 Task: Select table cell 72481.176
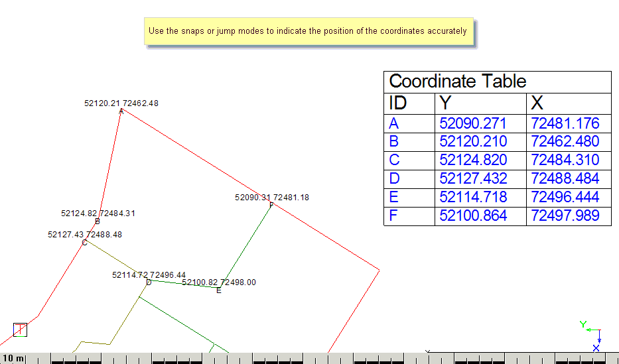[569, 123]
